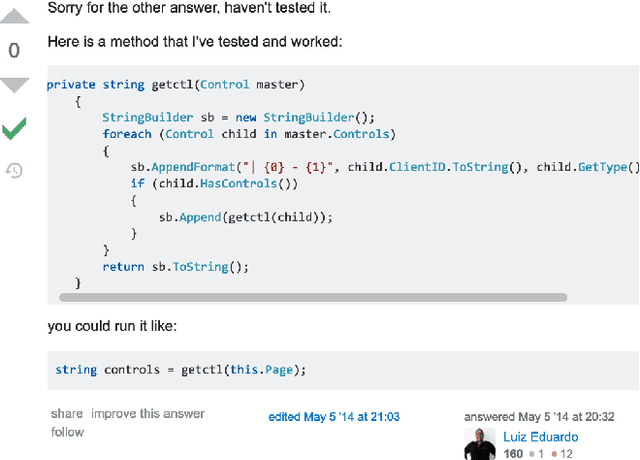Image resolution: width=640 pixels, height=460 pixels.
Task: Open the post activity history icon
Action: click(14, 171)
